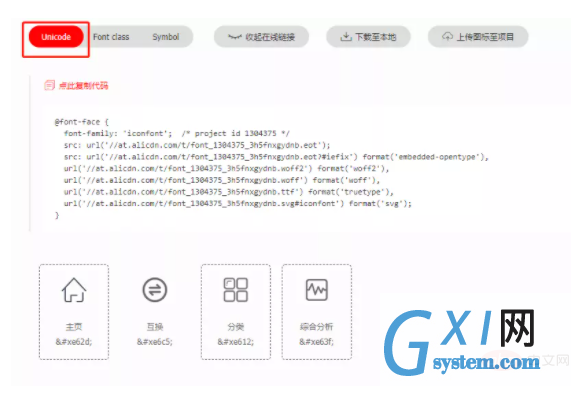Select the swap arrows icon labeled 互换
Image resolution: width=580 pixels, height=393 pixels.
coord(155,290)
